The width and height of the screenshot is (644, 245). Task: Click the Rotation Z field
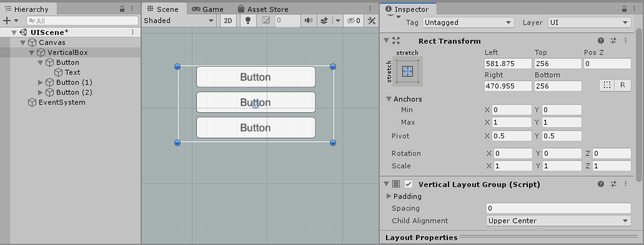(x=612, y=153)
